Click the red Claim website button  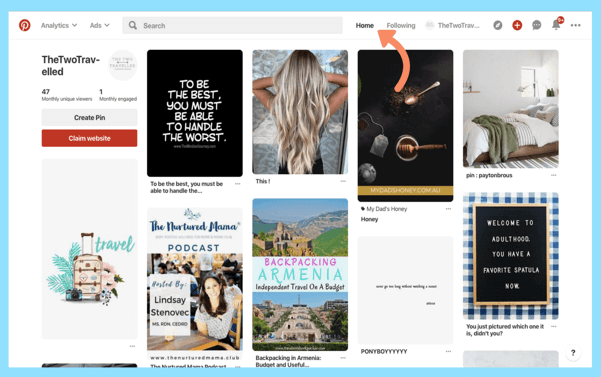[x=89, y=138]
